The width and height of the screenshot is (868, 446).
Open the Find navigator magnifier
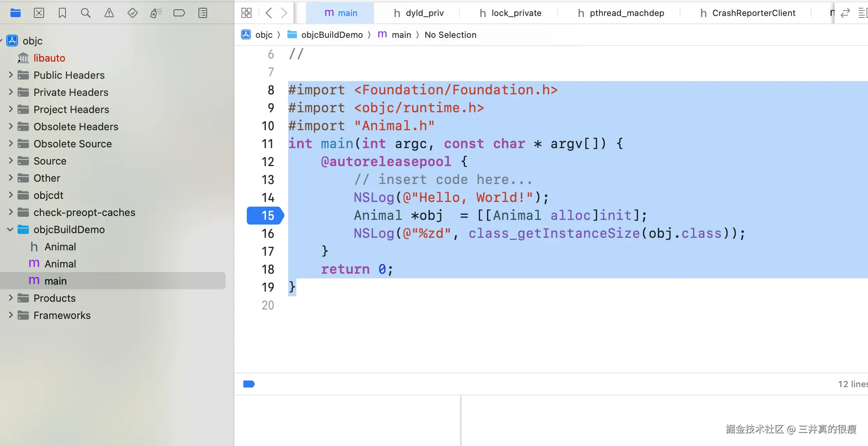[86, 13]
